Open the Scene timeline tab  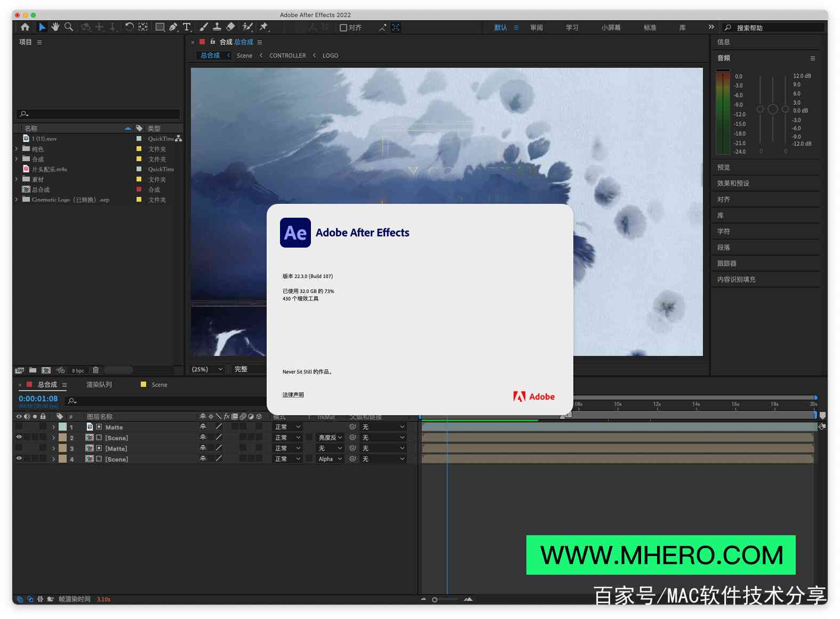[x=159, y=385]
